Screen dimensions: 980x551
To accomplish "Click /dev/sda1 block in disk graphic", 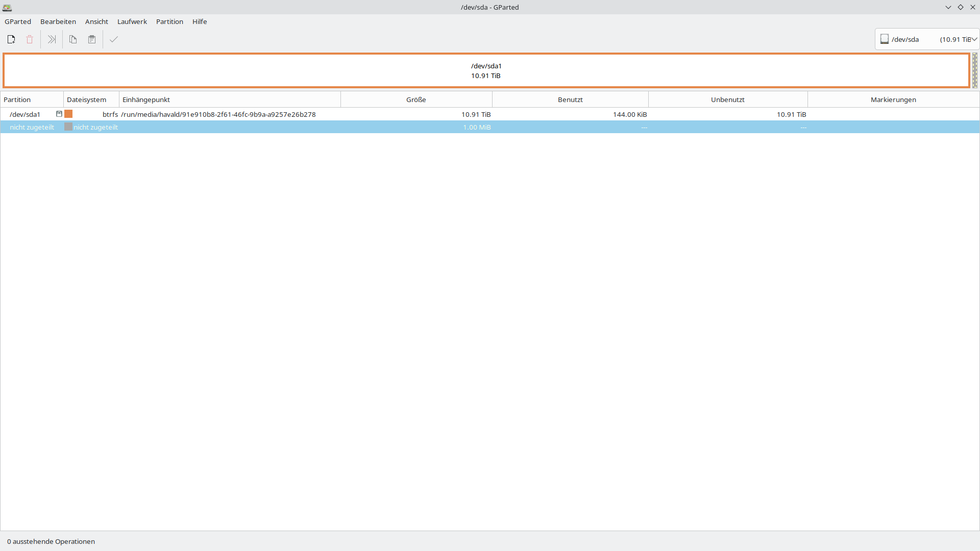I will [x=486, y=70].
